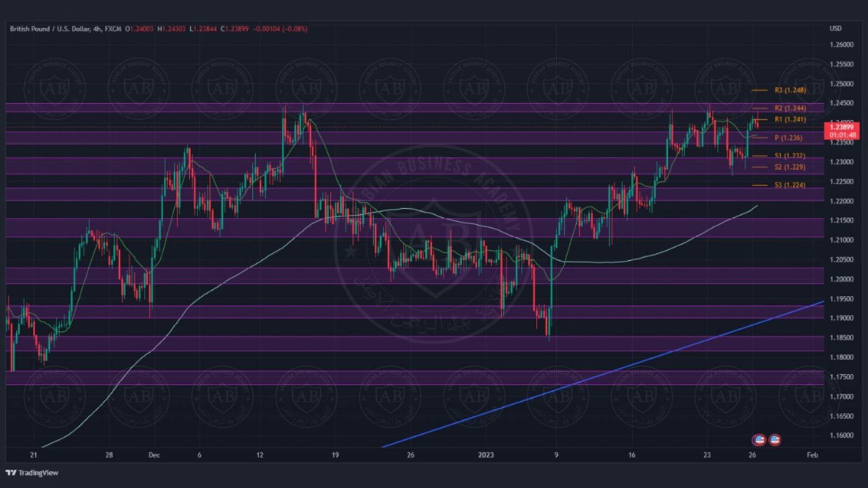Click the Dec date label on time axis

point(154,455)
